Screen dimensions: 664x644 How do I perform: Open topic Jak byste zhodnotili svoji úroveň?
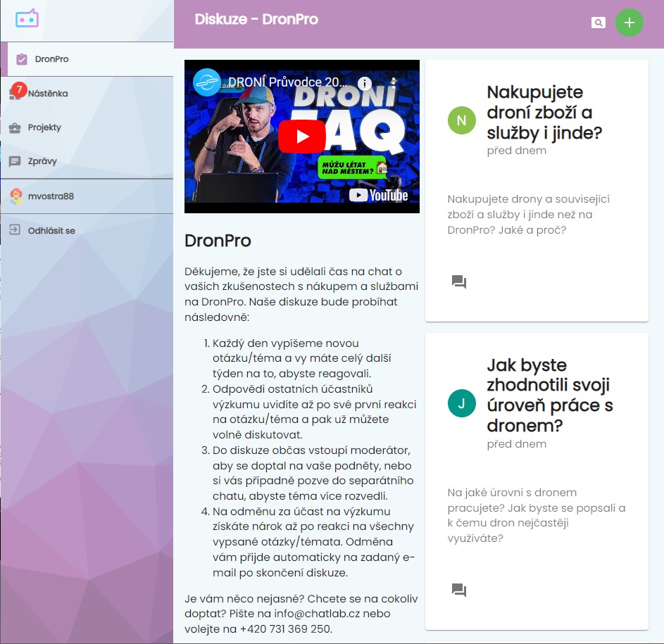(550, 395)
